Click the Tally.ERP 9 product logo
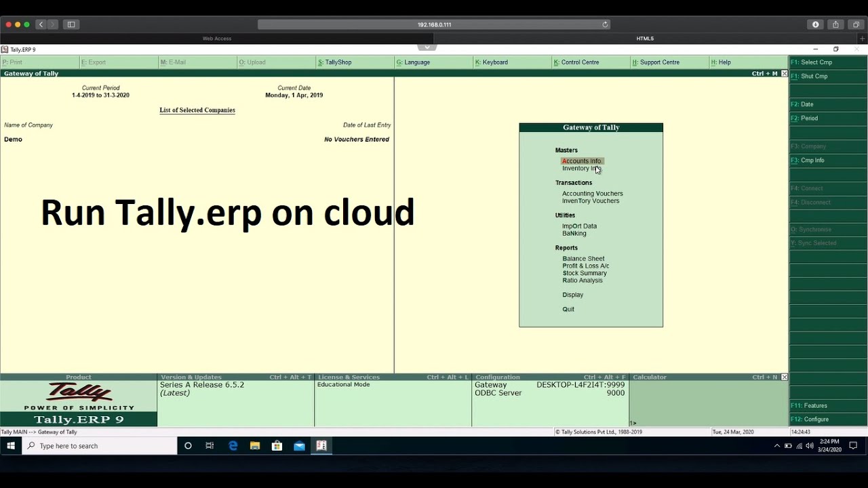This screenshot has width=868, height=488. coord(79,403)
